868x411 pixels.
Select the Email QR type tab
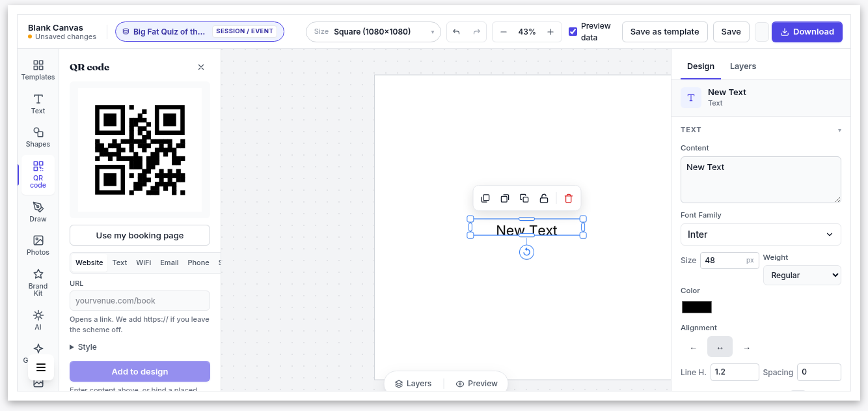coord(169,262)
